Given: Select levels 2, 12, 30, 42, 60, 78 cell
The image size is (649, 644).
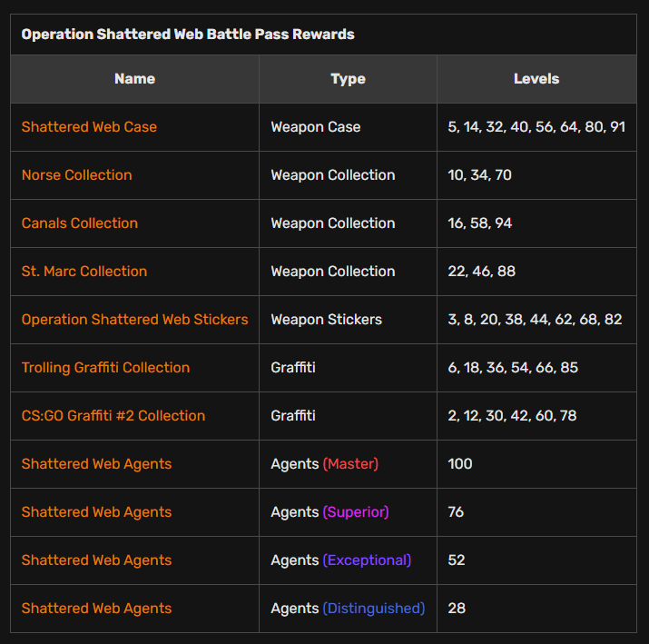Looking at the screenshot, I should pos(536,415).
